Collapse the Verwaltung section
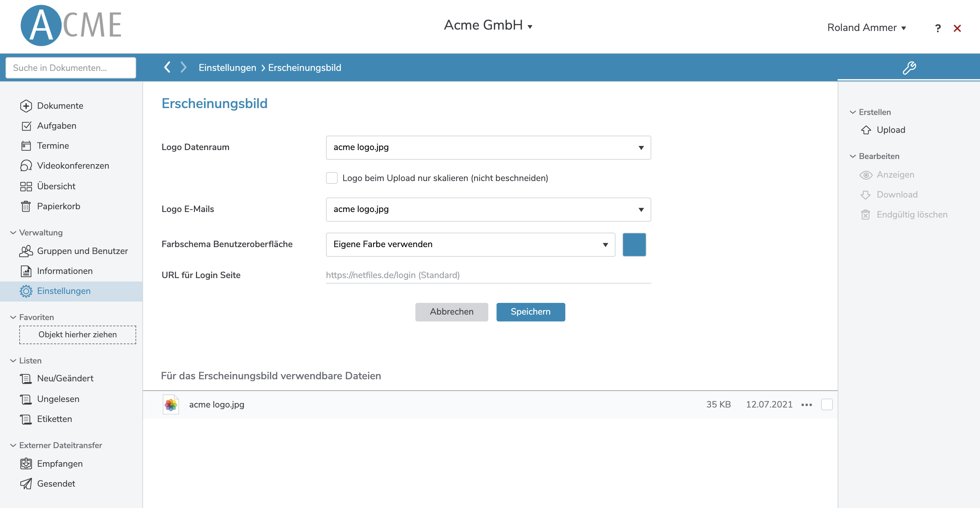 tap(13, 232)
